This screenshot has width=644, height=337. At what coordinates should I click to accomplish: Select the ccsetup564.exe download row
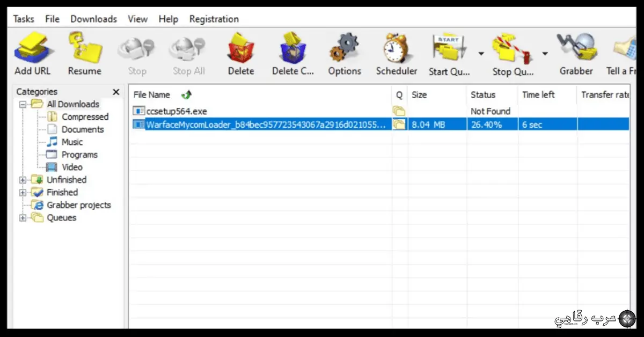click(177, 112)
